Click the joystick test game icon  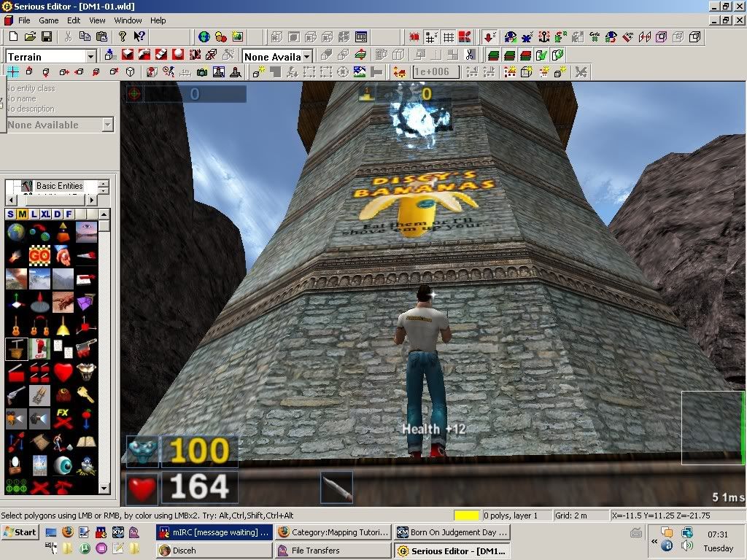236,72
